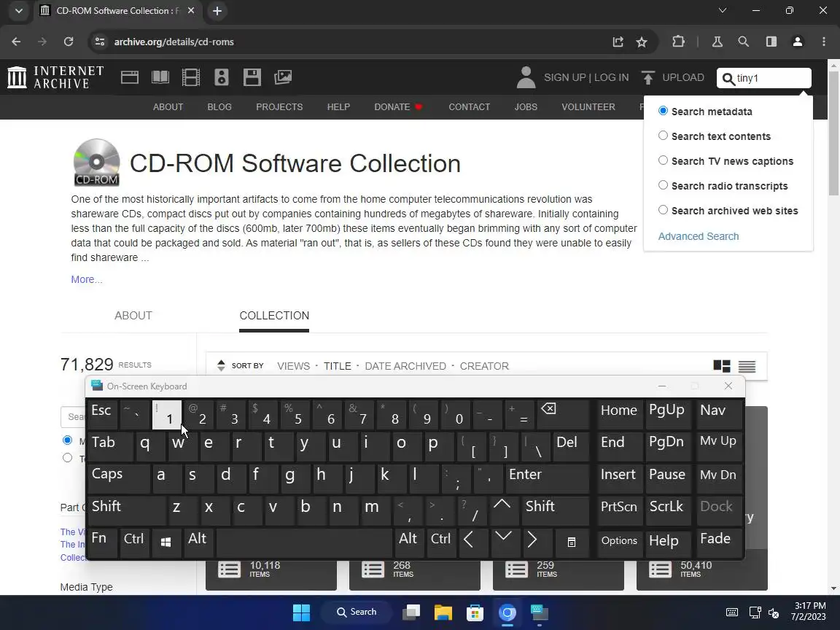Click the CD-ROM collection disc image
The image size is (840, 630).
point(96,163)
